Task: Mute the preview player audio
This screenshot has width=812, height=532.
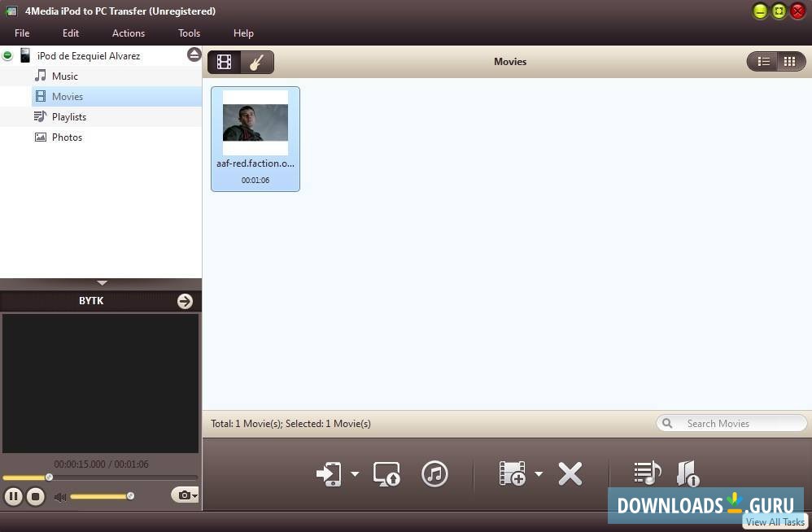Action: 60,496
